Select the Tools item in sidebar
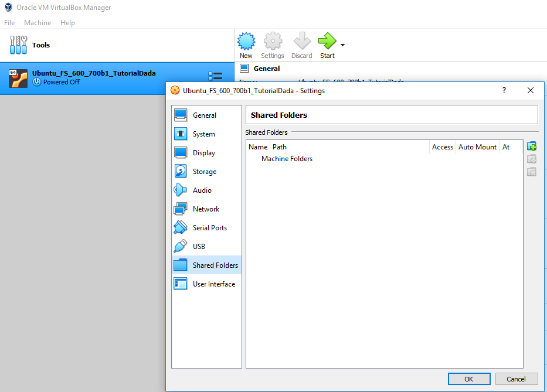The image size is (547, 392). [x=41, y=45]
